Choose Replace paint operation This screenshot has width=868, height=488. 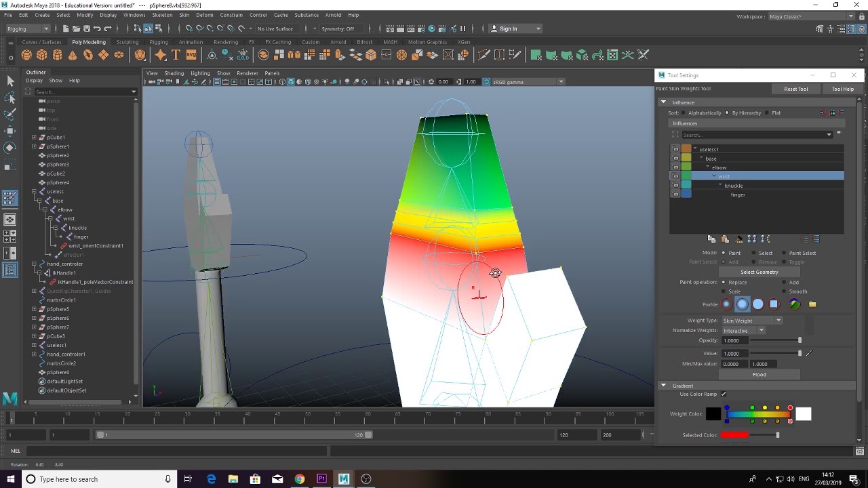[724, 282]
